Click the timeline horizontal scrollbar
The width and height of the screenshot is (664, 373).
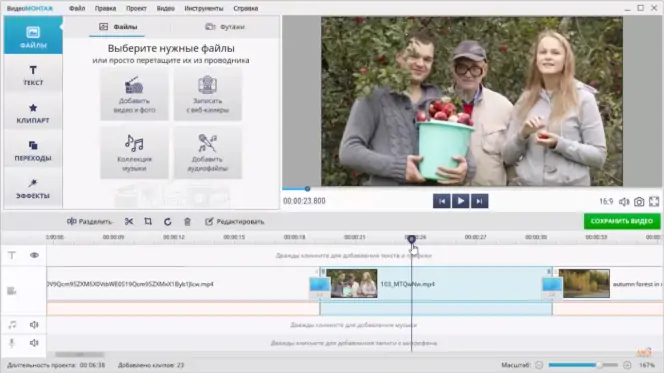coord(80,354)
